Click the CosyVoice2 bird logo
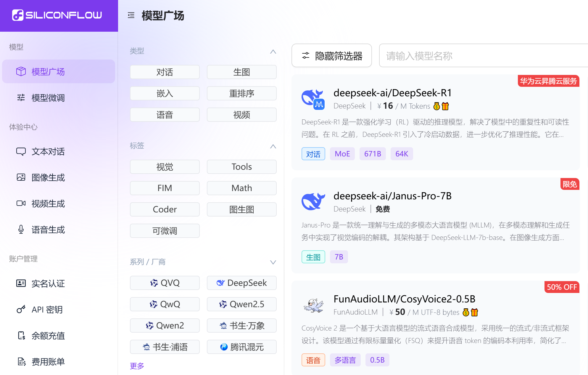The height and width of the screenshot is (375, 588). coord(313,305)
